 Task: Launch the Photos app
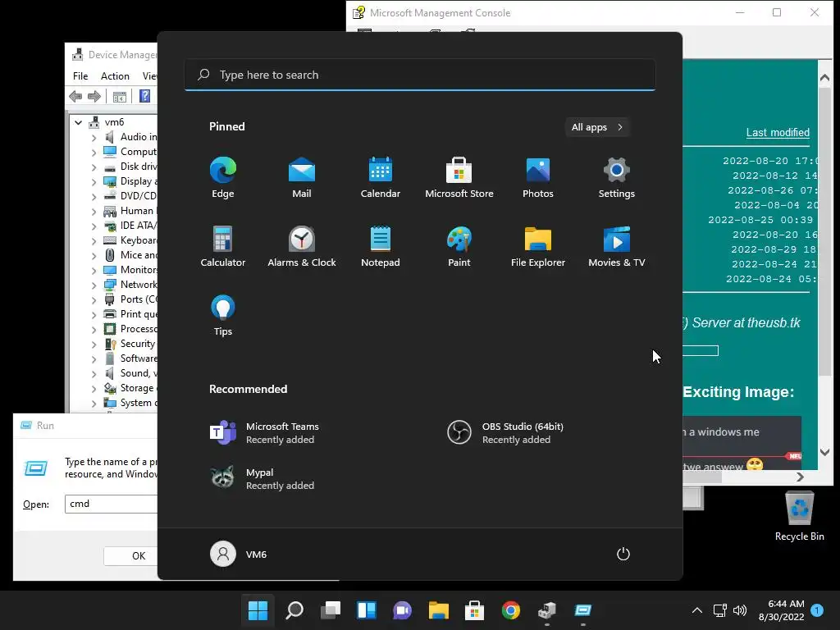[538, 178]
